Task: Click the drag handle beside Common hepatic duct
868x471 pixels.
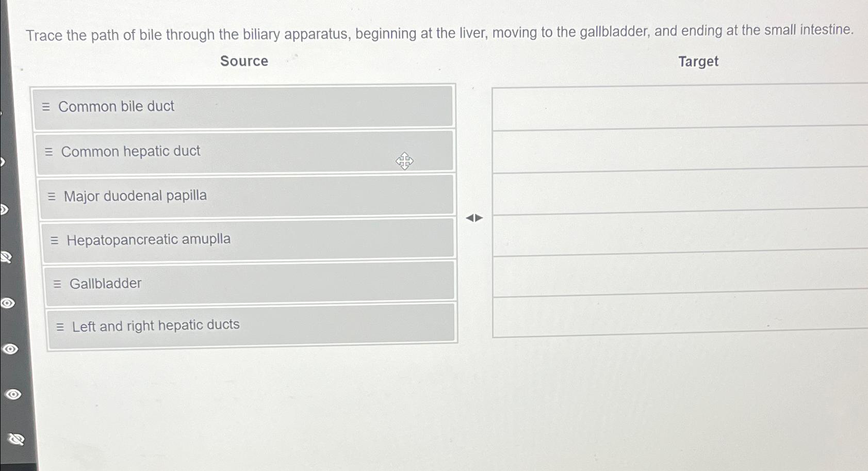Action: pos(49,152)
